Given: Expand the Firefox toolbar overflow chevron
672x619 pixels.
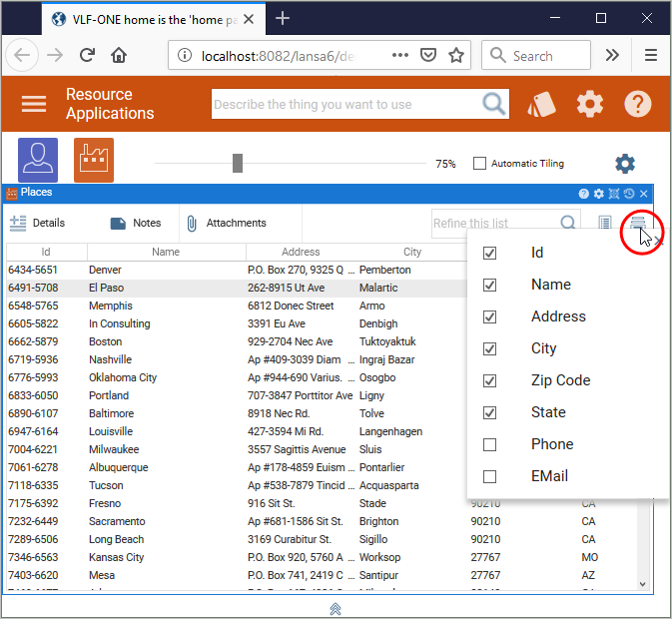Looking at the screenshot, I should (x=612, y=56).
